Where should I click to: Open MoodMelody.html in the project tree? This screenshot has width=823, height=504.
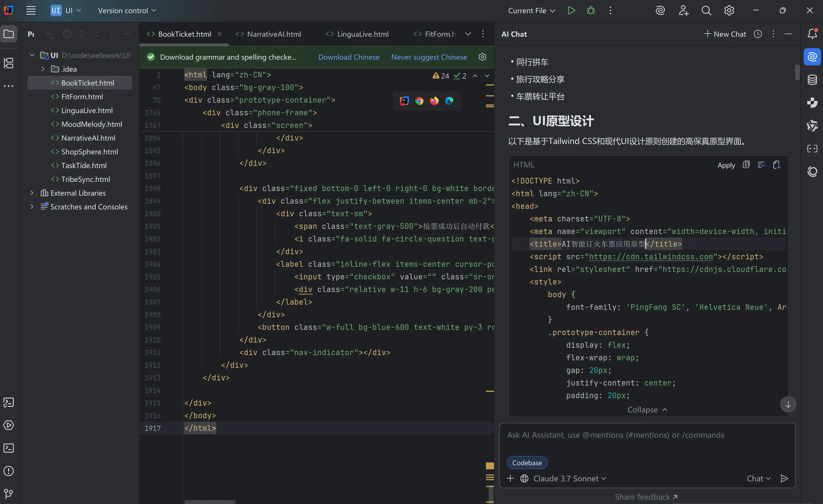point(91,124)
